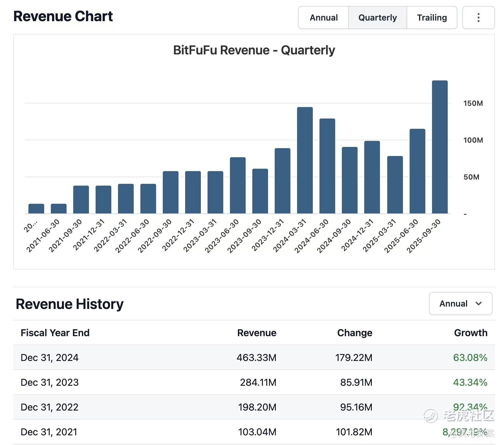The image size is (504, 445).
Task: Select the Dec 31, 2023 row label
Action: [49, 382]
